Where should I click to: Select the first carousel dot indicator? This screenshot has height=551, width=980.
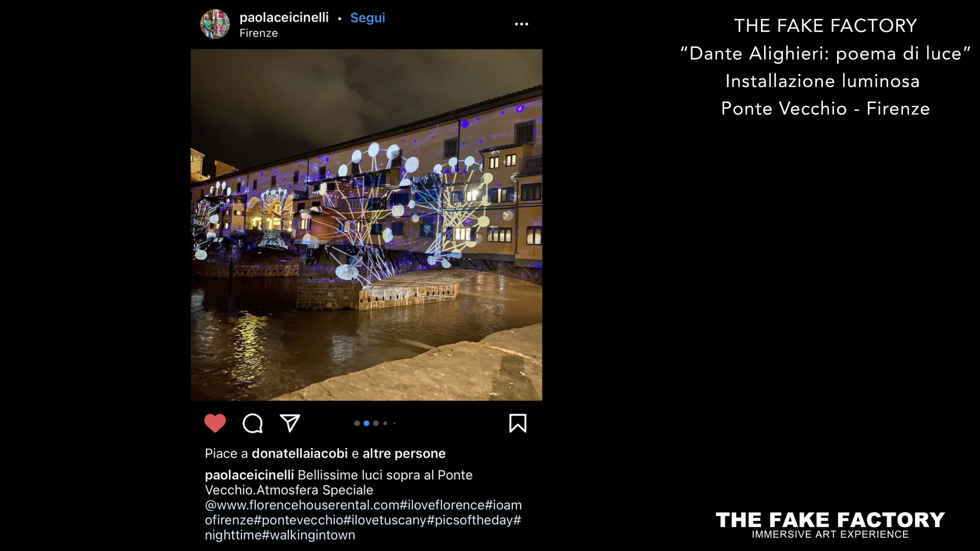click(x=357, y=423)
